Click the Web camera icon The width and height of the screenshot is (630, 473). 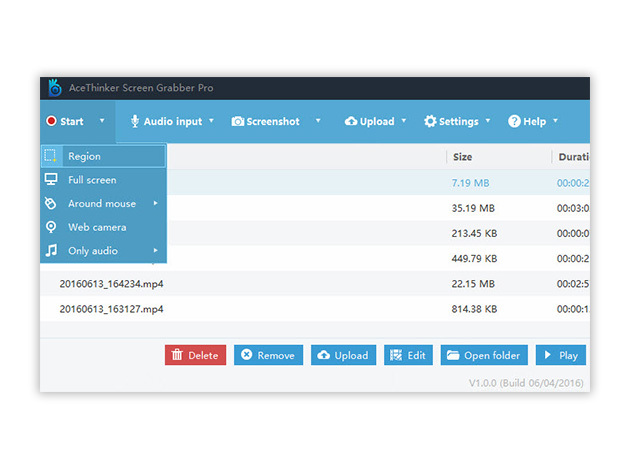51,227
